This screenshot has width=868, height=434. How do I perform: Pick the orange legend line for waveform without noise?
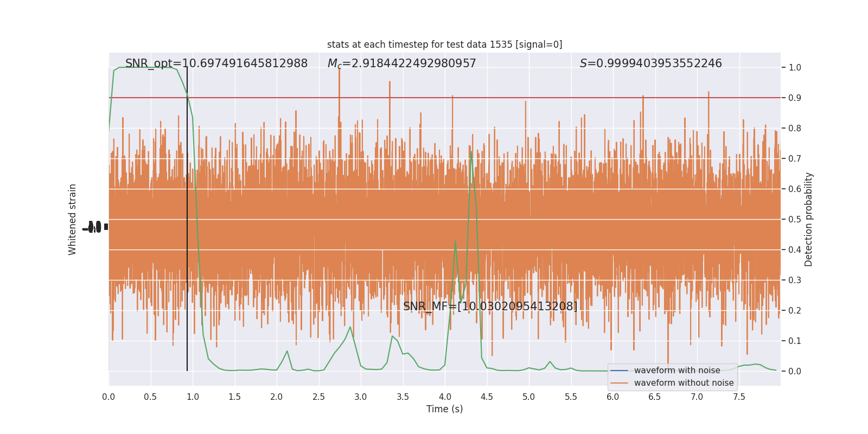click(x=619, y=383)
